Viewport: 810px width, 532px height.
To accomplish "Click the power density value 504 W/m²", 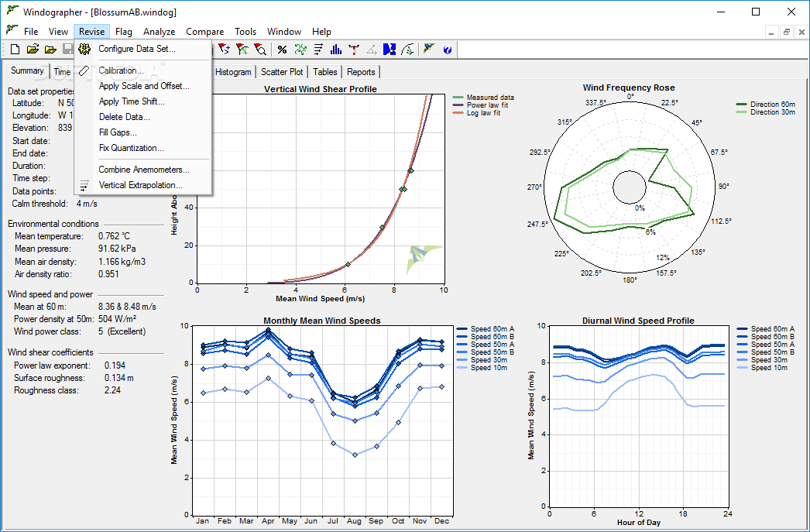I will point(117,319).
